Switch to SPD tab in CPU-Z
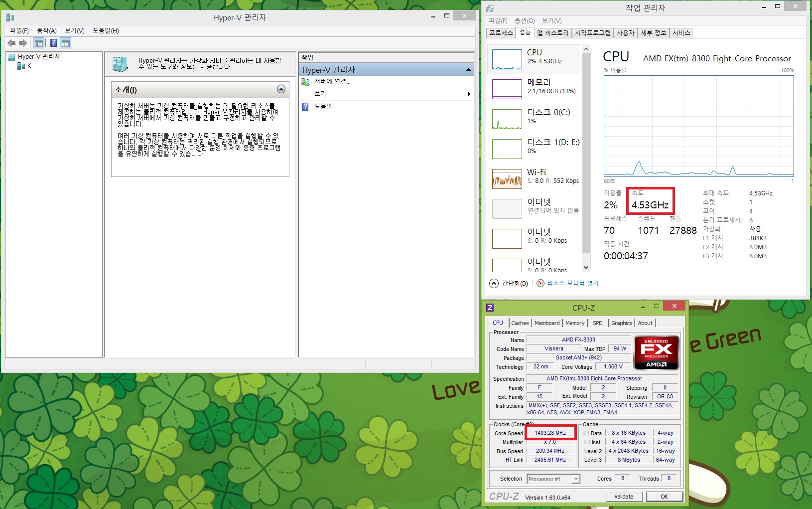 pos(598,323)
